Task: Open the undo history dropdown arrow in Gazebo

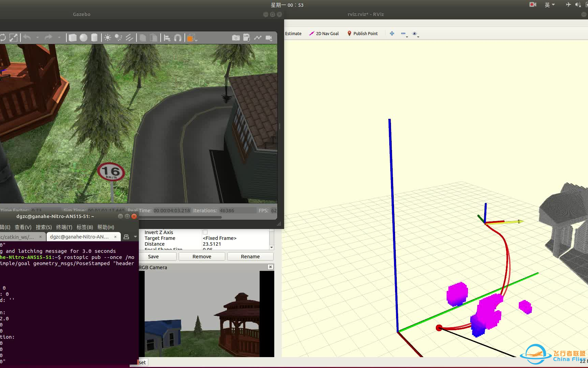Action: [37, 37]
